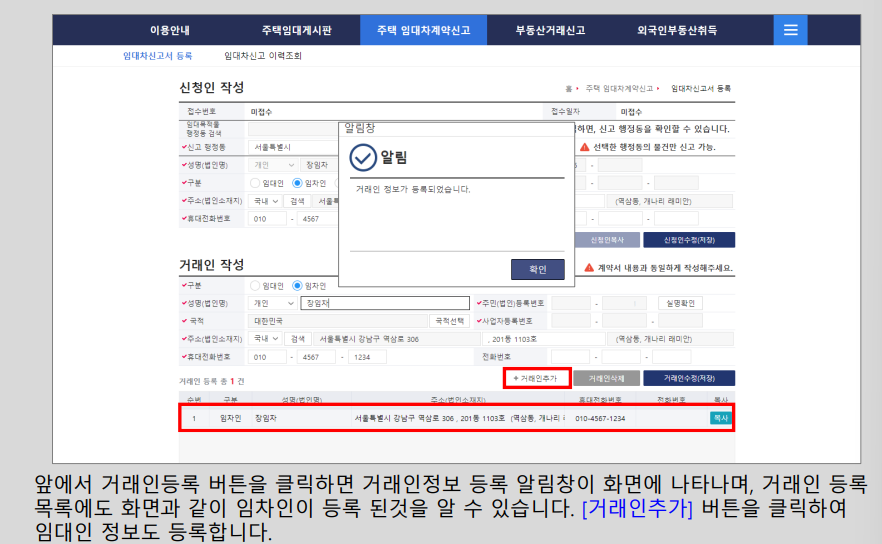Image resolution: width=882 pixels, height=544 pixels.
Task: Click the 임차인 cell in the registered 거래인 row
Action: 231,419
